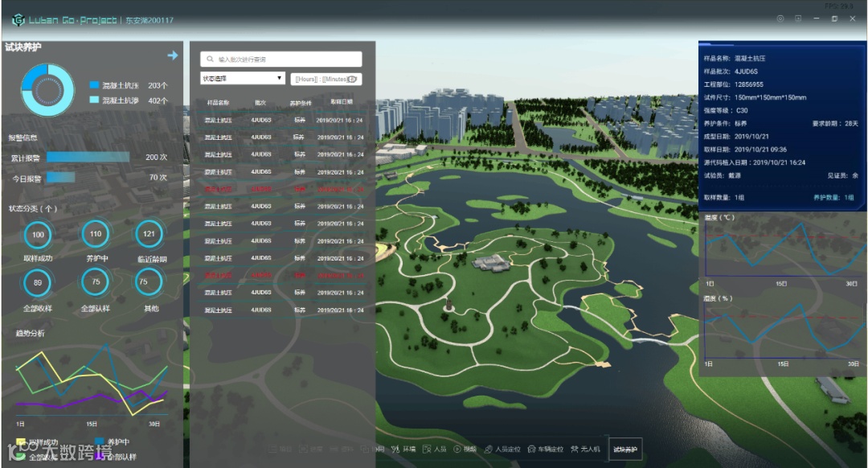Screen dimensions: 868x468
Task: Click the 70 次 today alarm value
Action: pyautogui.click(x=158, y=177)
